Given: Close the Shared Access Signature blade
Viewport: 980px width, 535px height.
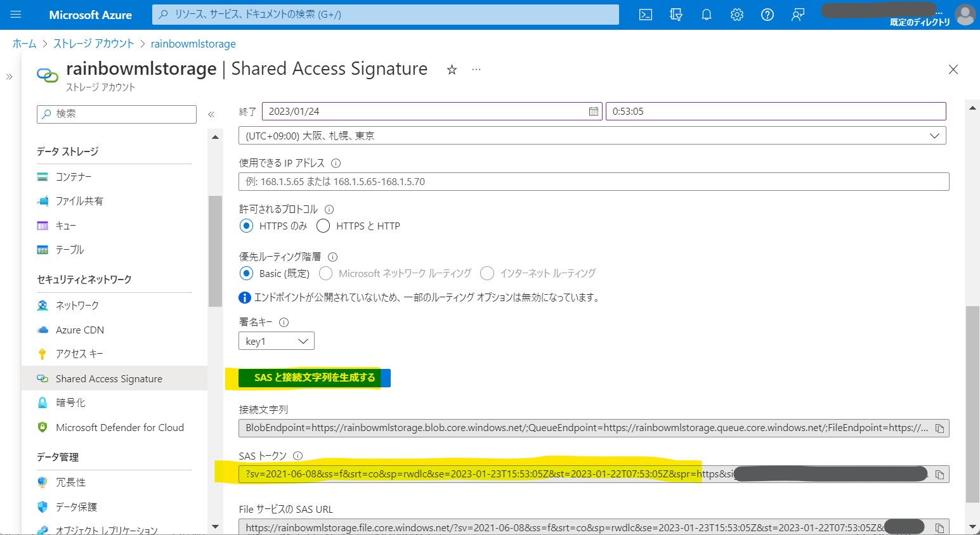Looking at the screenshot, I should pos(953,69).
